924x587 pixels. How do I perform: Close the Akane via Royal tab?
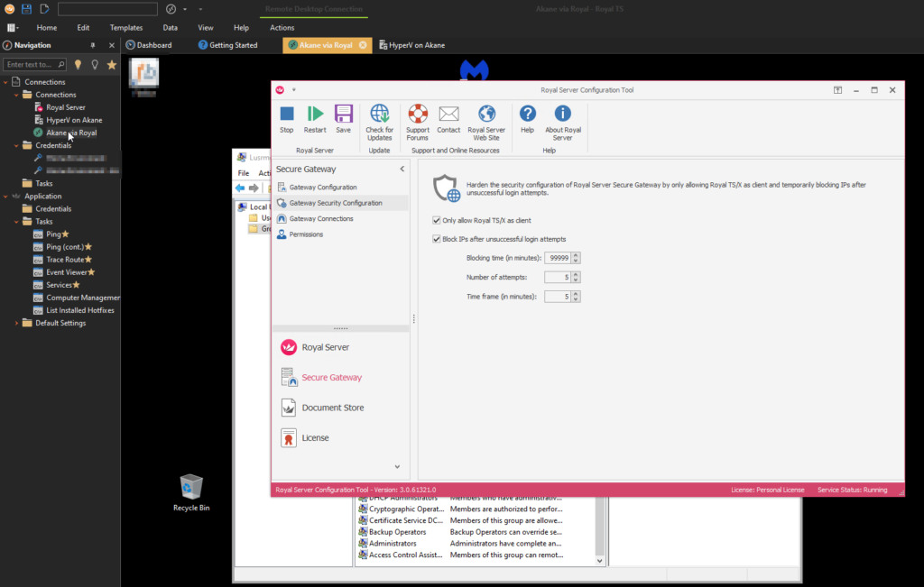[x=363, y=45]
